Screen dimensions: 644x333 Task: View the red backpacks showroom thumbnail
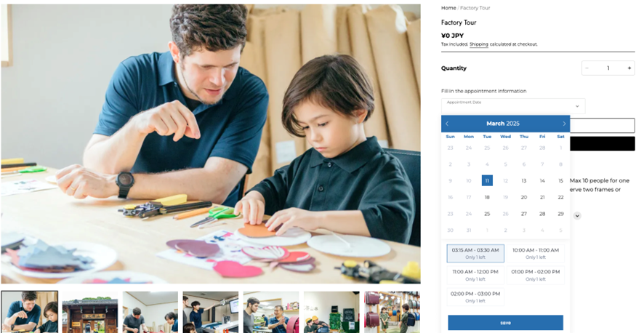(x=393, y=312)
